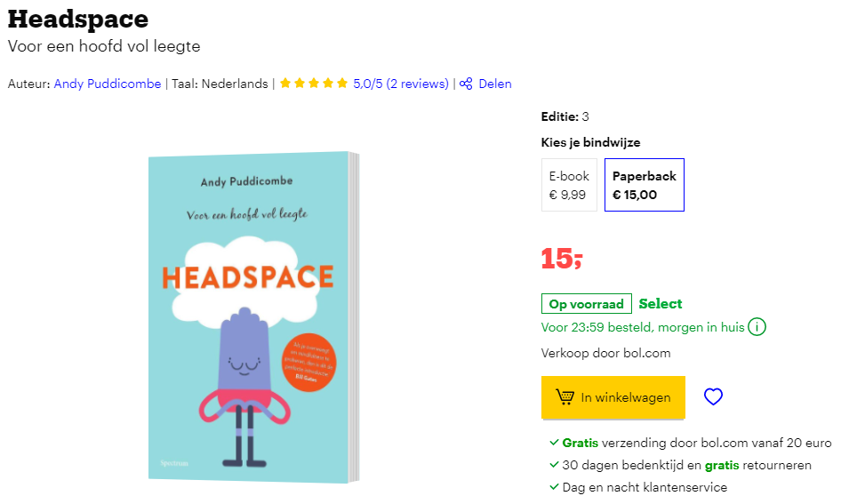Click the green Select label

pyautogui.click(x=661, y=303)
